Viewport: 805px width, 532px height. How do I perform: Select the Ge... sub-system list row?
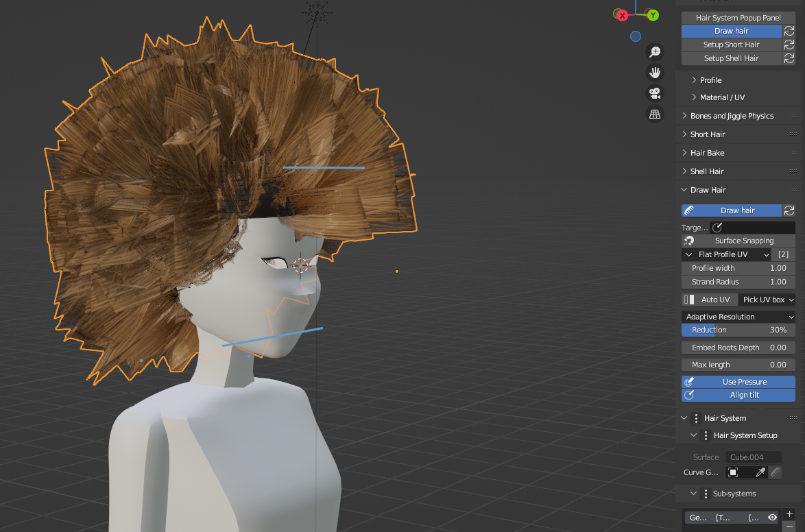click(732, 518)
